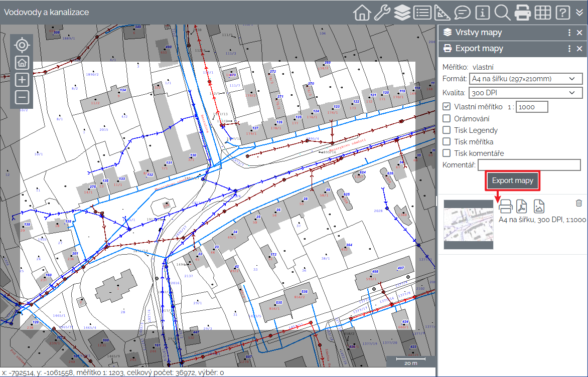Enable the Orámování checkbox

click(x=447, y=119)
